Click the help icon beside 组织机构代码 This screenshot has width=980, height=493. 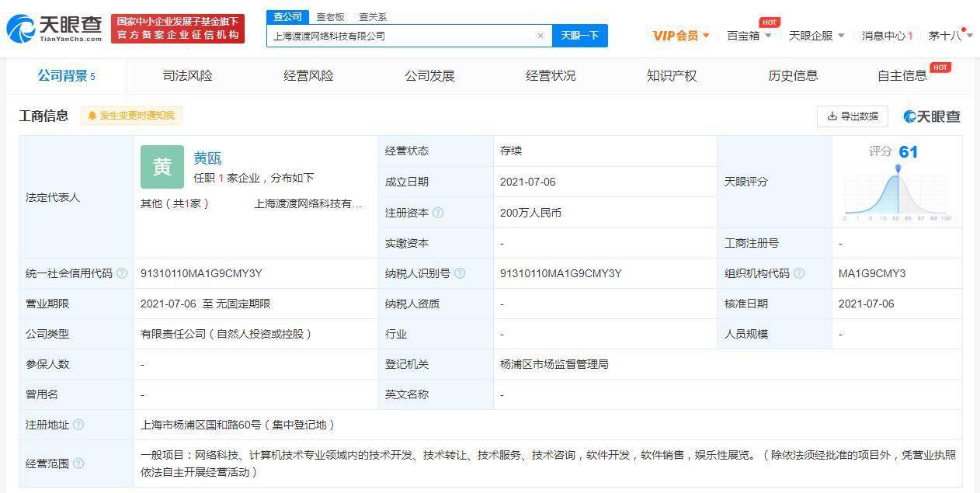(799, 273)
